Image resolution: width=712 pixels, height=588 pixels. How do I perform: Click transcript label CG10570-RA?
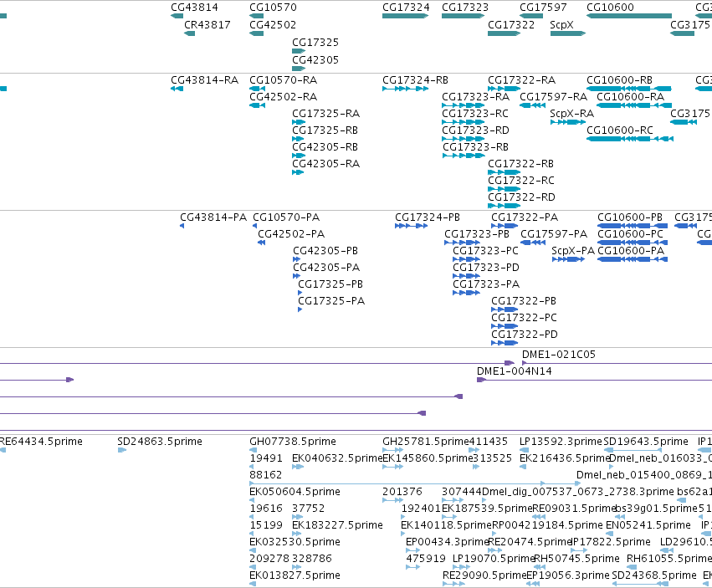tap(284, 80)
